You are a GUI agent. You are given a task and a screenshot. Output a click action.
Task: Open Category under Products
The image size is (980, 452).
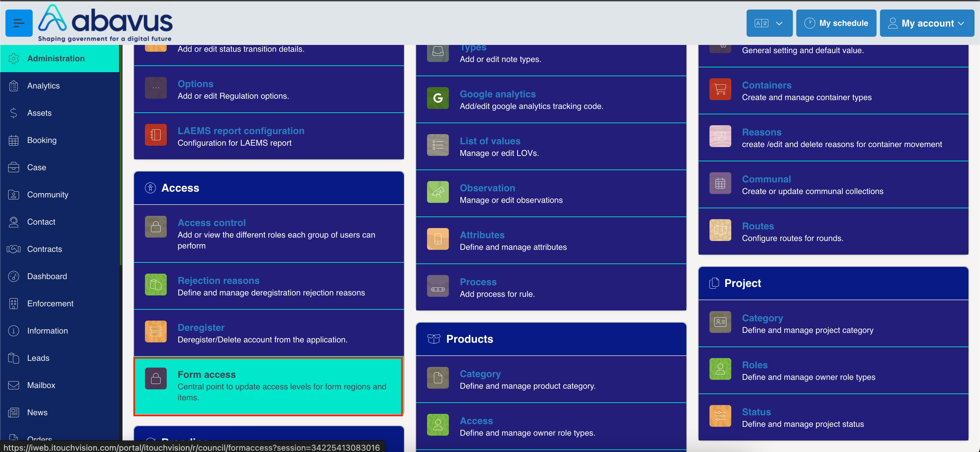(x=480, y=374)
